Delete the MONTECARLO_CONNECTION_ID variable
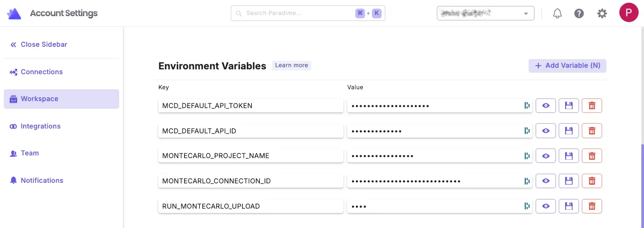The height and width of the screenshot is (228, 644). [592, 181]
